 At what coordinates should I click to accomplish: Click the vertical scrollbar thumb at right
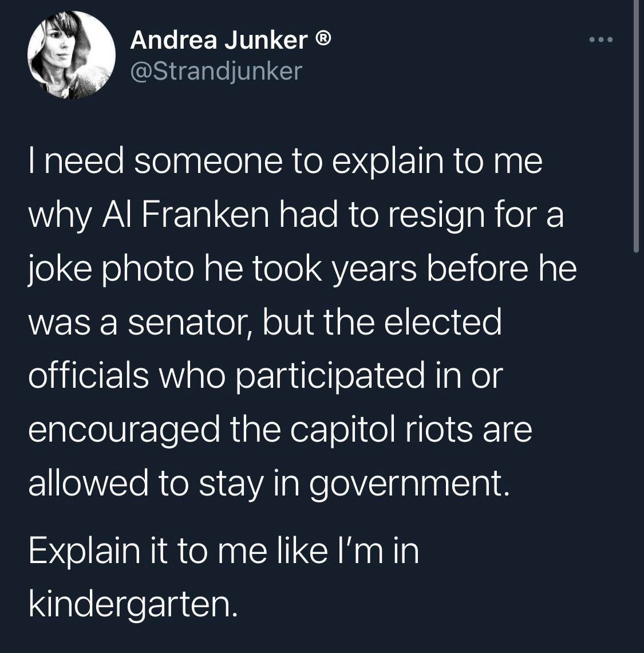[x=635, y=126]
